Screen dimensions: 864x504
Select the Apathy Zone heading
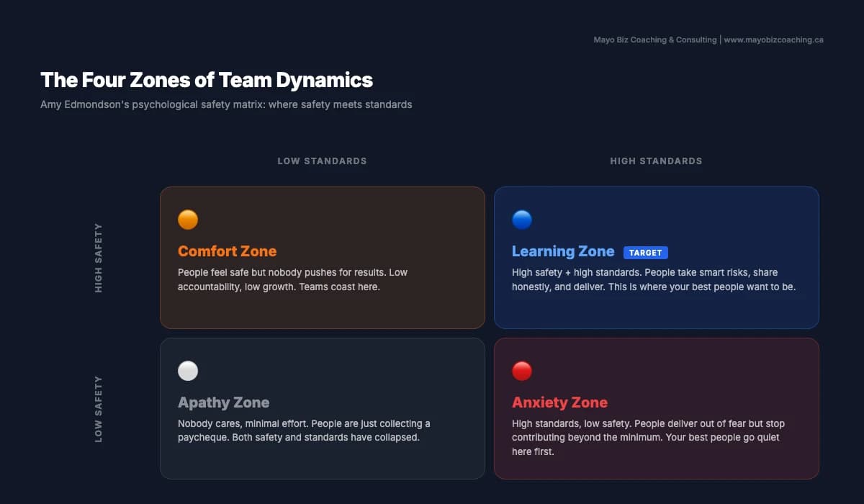[x=223, y=402]
